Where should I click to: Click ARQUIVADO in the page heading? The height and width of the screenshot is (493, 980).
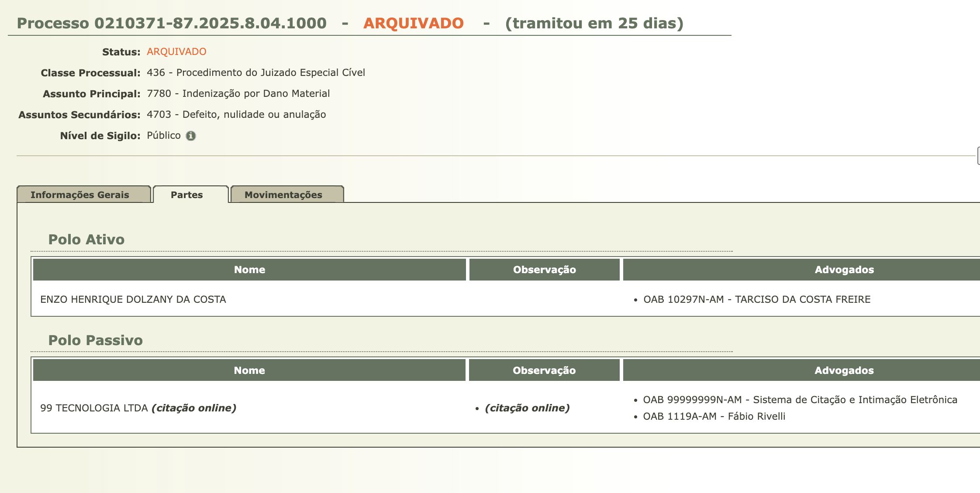coord(413,23)
